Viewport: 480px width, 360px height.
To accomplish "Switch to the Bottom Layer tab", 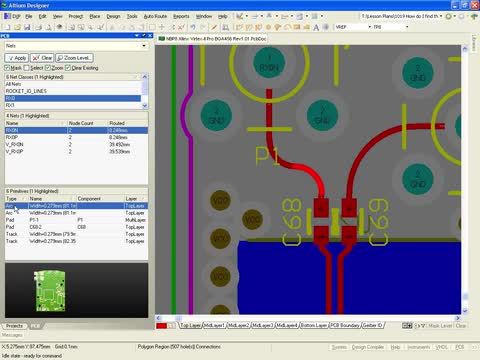I will [314, 325].
